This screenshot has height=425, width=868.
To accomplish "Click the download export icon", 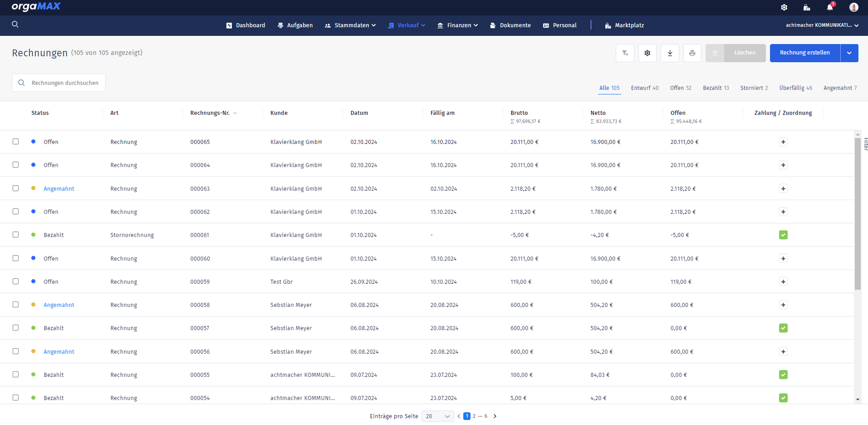I will (x=670, y=53).
